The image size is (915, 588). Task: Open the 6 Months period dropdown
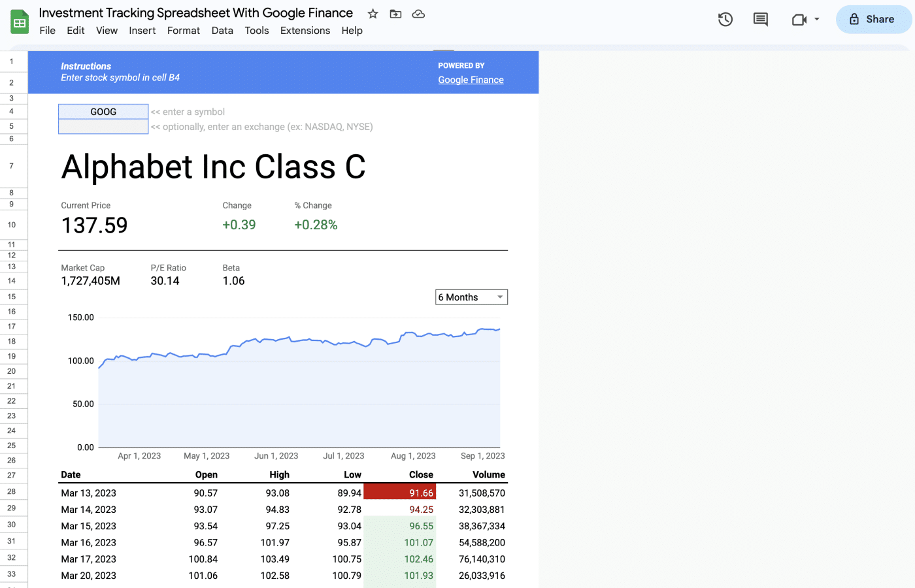point(471,297)
